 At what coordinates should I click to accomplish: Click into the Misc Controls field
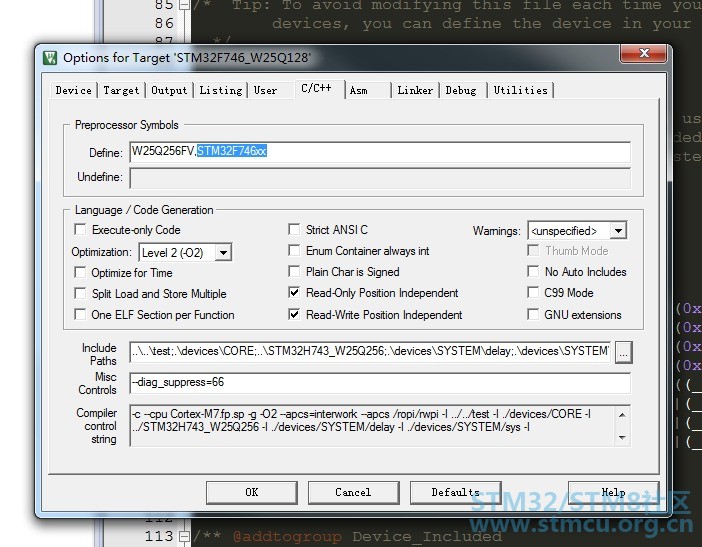[x=380, y=383]
